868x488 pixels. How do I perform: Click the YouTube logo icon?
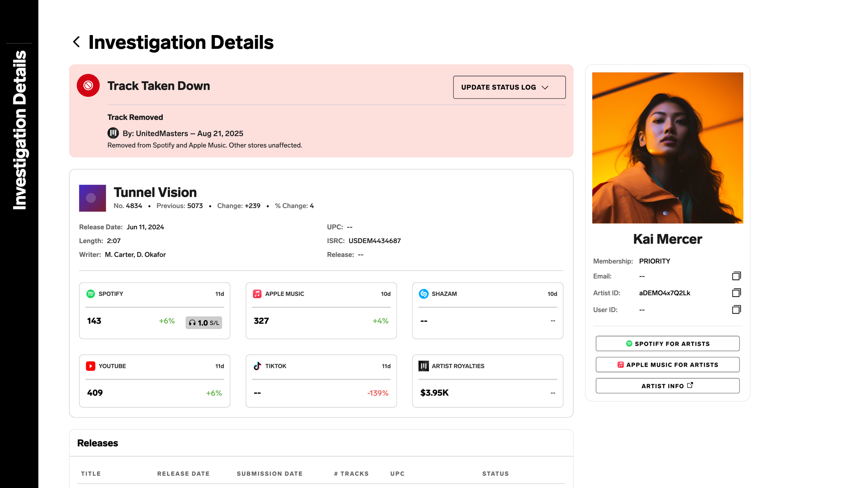pyautogui.click(x=90, y=366)
